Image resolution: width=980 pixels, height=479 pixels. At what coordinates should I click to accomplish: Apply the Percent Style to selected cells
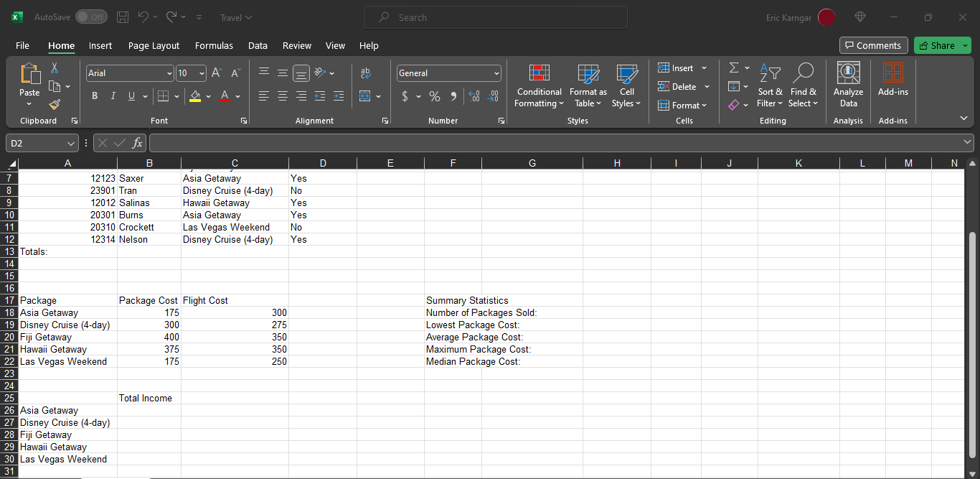434,96
